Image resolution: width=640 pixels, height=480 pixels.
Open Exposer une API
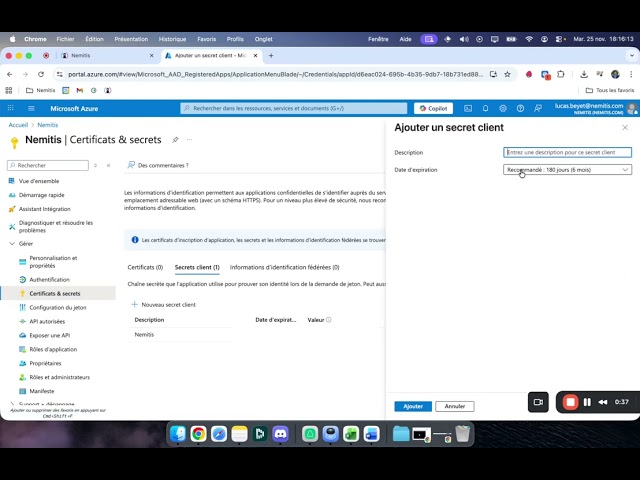click(x=49, y=335)
